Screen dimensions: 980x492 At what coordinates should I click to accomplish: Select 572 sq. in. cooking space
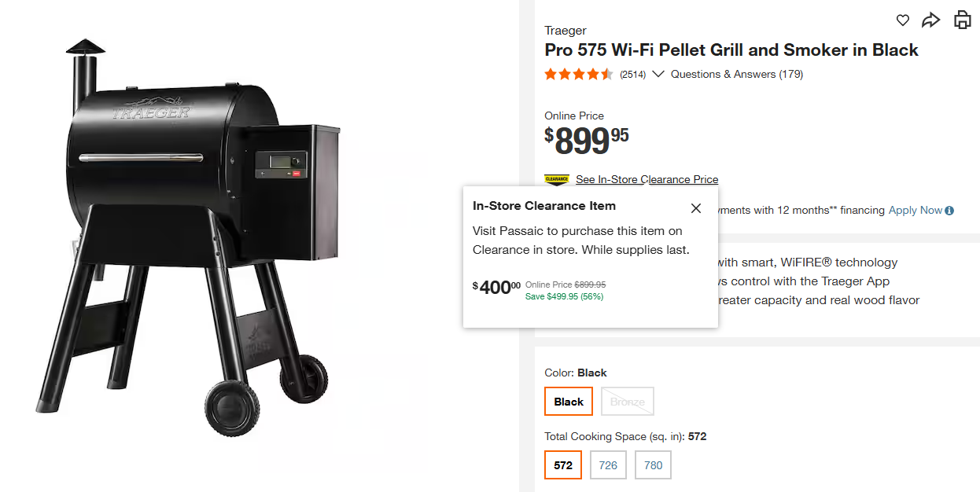(563, 464)
